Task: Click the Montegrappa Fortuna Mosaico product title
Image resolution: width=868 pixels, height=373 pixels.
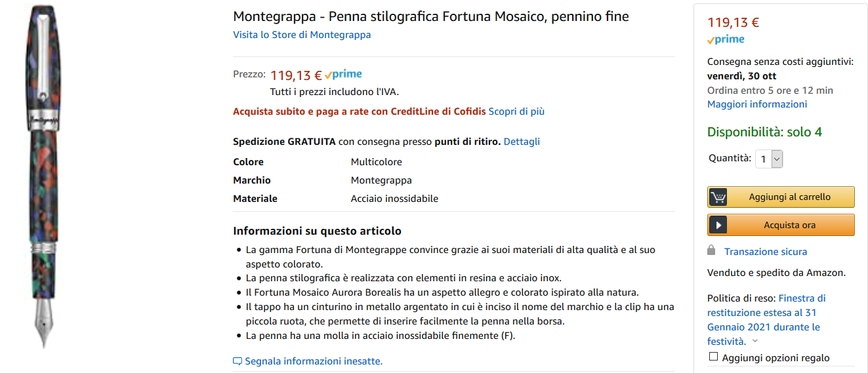Action: point(431,16)
